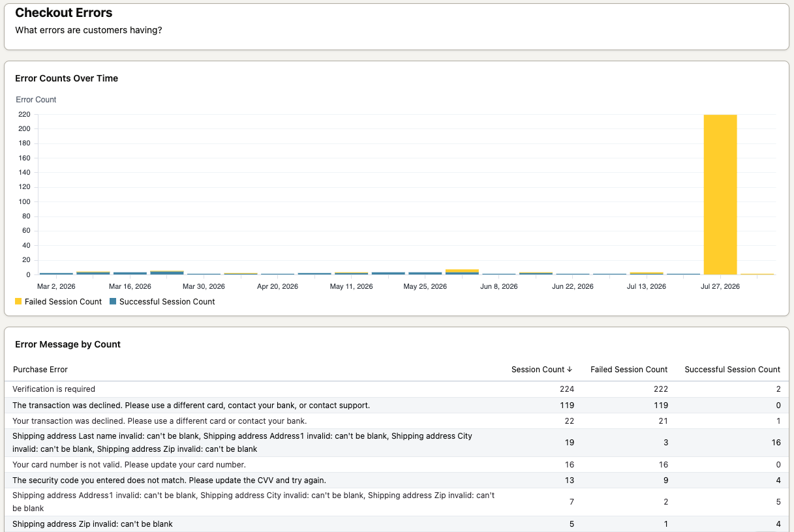
Task: Click the Error Message by Count title
Action: pyautogui.click(x=68, y=344)
